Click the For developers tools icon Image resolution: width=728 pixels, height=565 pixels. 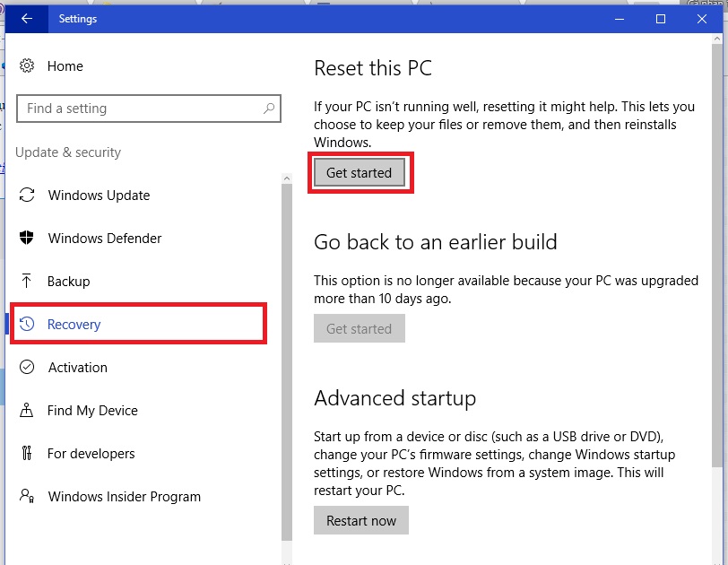click(27, 454)
